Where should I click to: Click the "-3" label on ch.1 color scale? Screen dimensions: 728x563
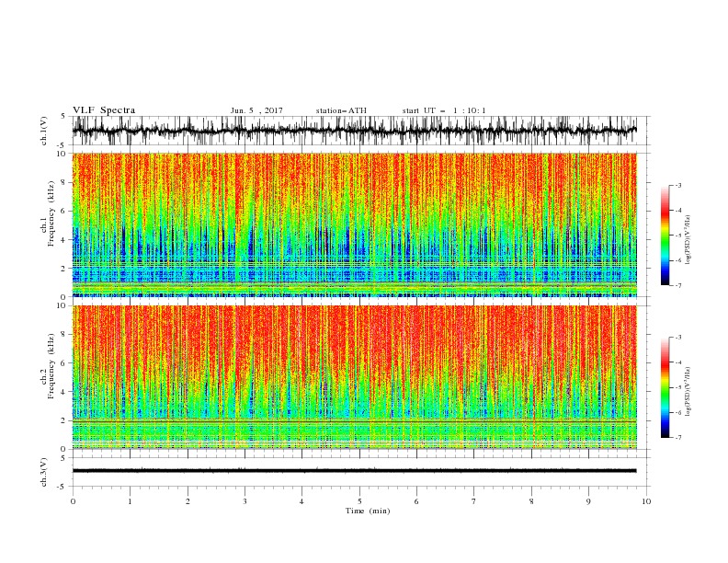677,185
